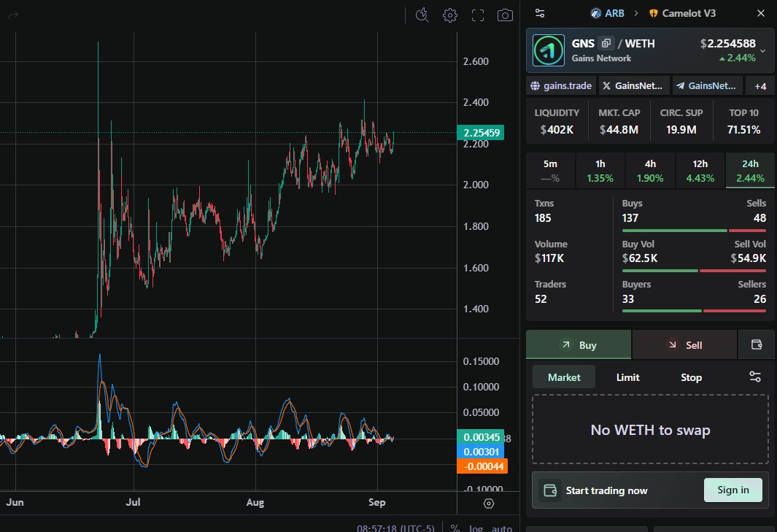Click Camelot V3 breadcrumb link
The width and height of the screenshot is (777, 532).
click(689, 13)
